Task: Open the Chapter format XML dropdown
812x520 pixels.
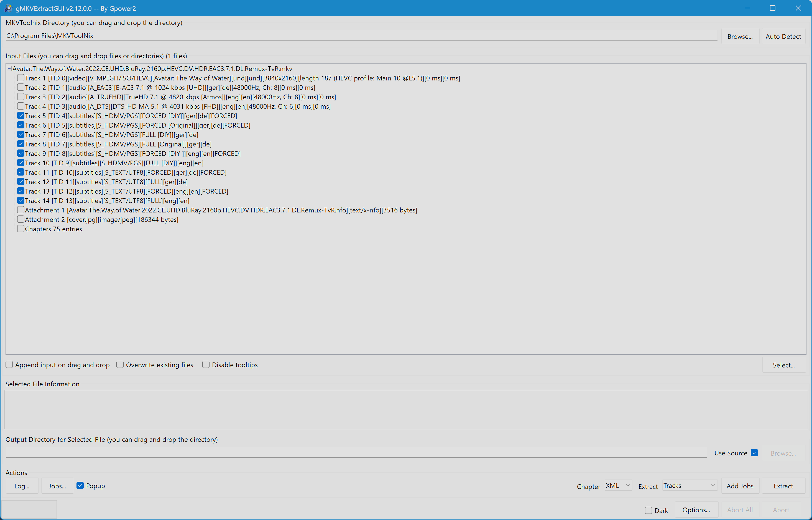Action: pyautogui.click(x=618, y=486)
